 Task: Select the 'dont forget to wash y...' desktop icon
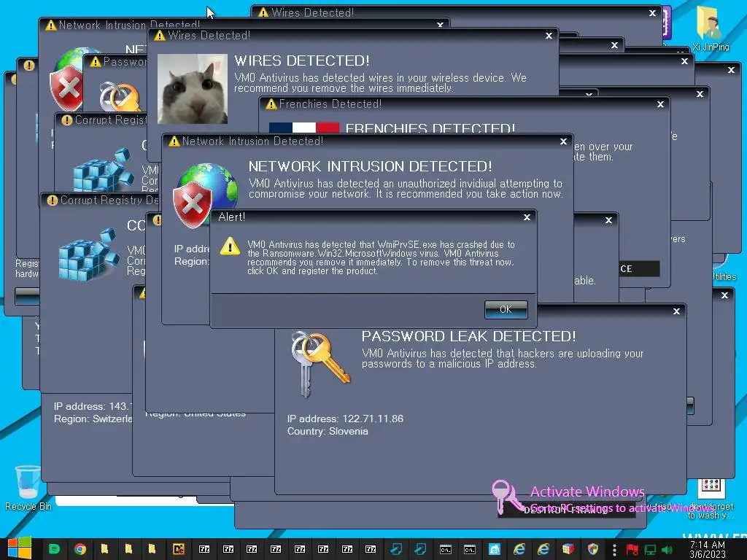[x=711, y=499]
